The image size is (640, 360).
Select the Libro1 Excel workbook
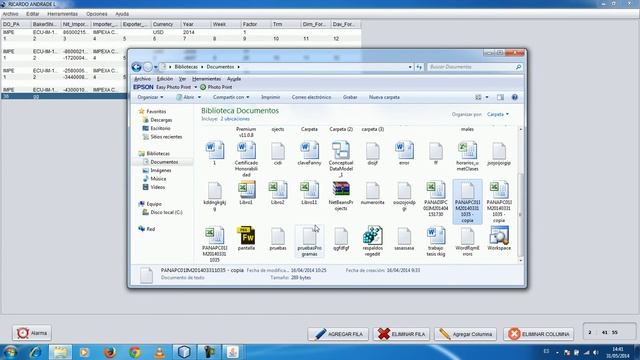[x=246, y=193]
